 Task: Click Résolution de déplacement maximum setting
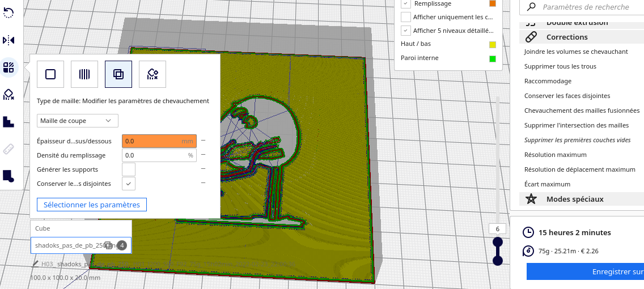[579, 169]
